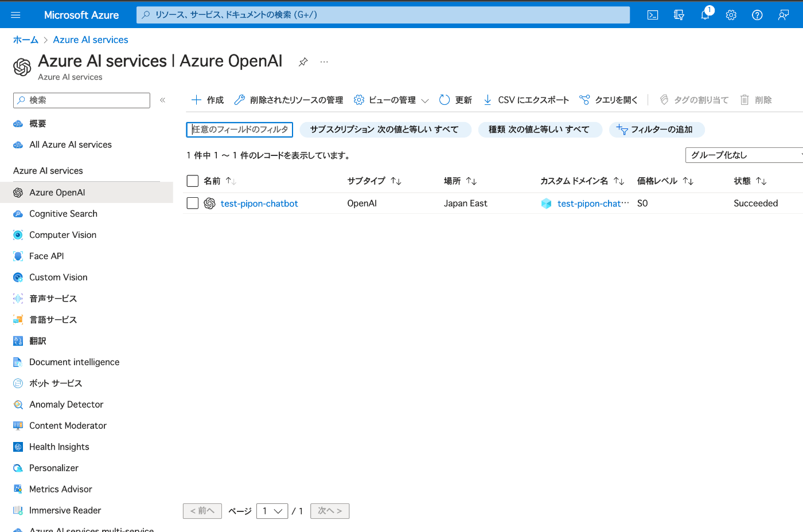
Task: Focus the 任意のフィールドのフィルター box
Action: 240,130
